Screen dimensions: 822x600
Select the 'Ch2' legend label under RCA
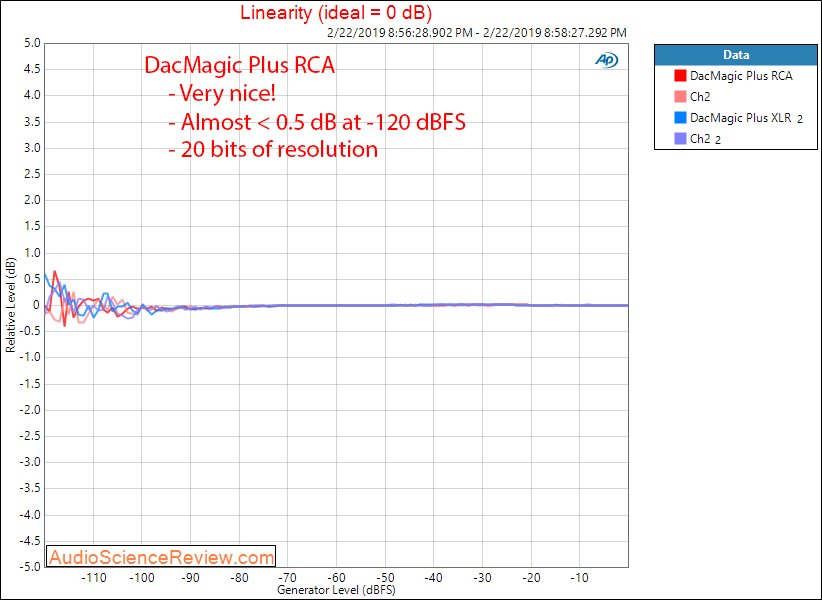coord(700,96)
